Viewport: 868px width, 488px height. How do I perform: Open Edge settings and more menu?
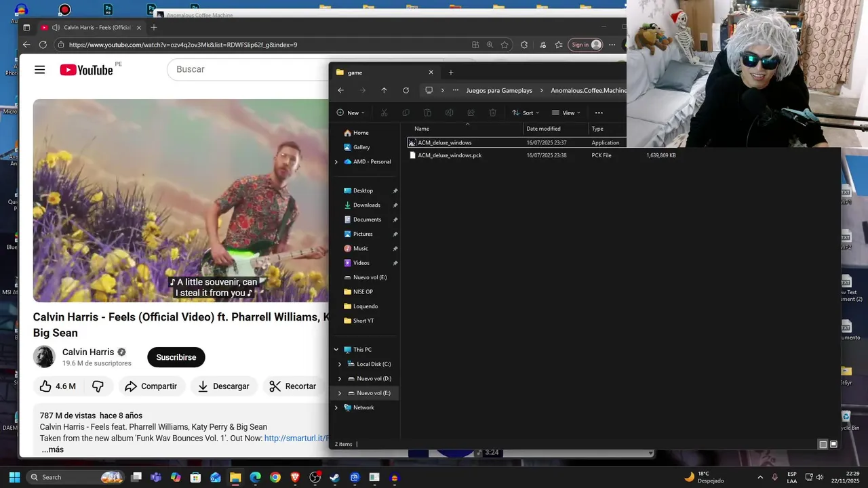pos(612,45)
